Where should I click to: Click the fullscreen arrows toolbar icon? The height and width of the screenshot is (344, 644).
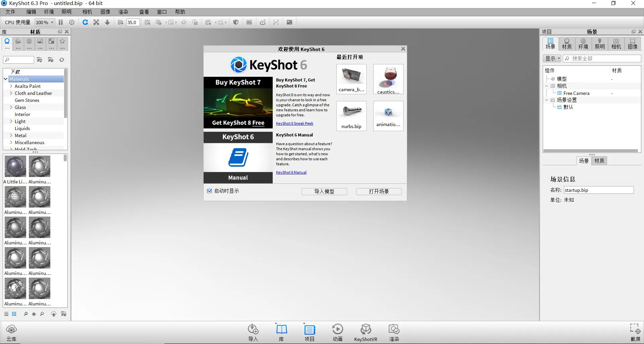96,22
